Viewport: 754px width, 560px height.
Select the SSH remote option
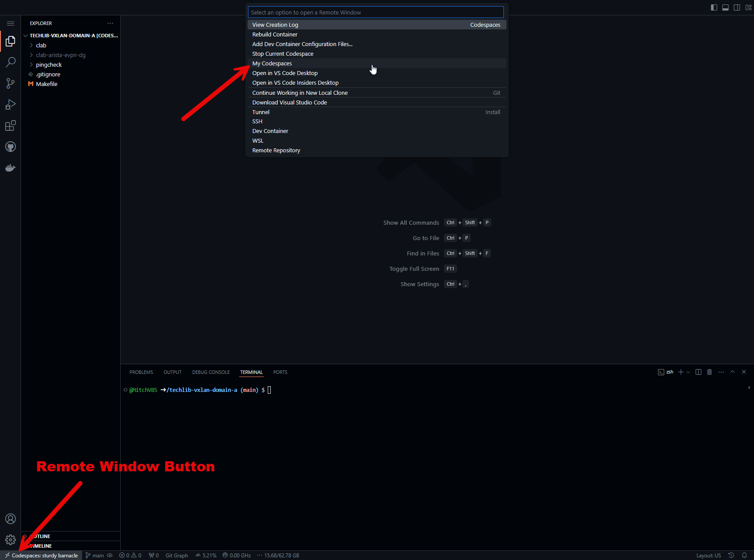pos(377,122)
